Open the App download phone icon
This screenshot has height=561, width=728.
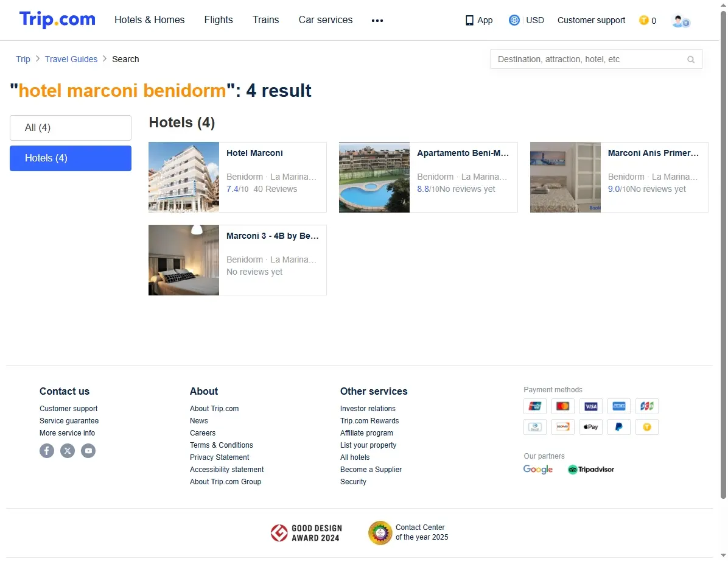tap(469, 21)
